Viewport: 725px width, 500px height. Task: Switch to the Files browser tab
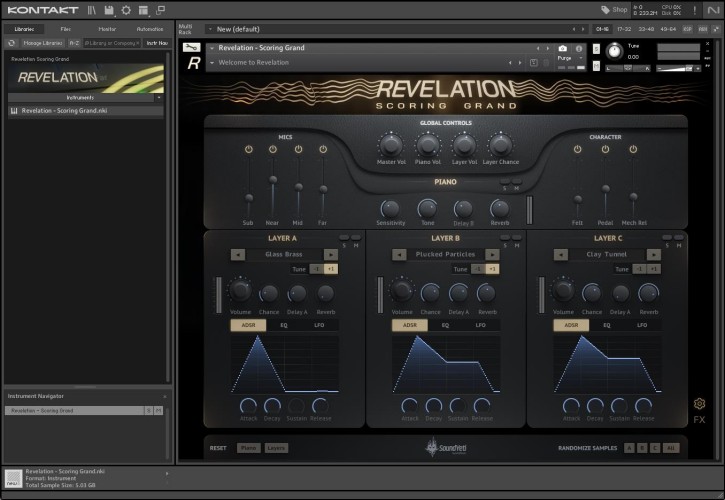click(x=66, y=29)
